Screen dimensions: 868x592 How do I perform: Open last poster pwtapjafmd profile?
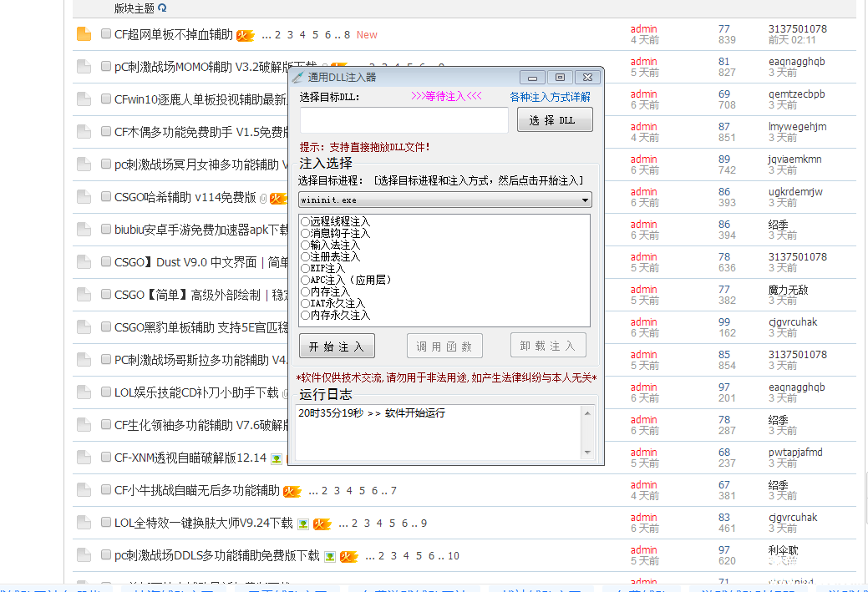[x=795, y=452]
